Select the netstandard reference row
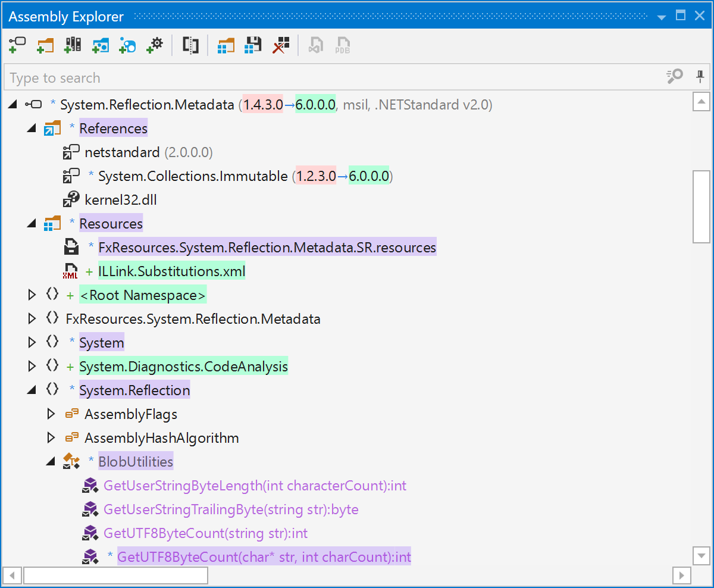714x588 pixels. pyautogui.click(x=149, y=152)
